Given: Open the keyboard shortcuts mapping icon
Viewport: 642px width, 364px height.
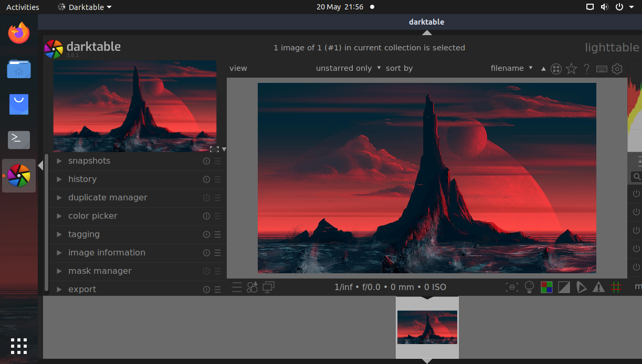Looking at the screenshot, I should point(602,68).
